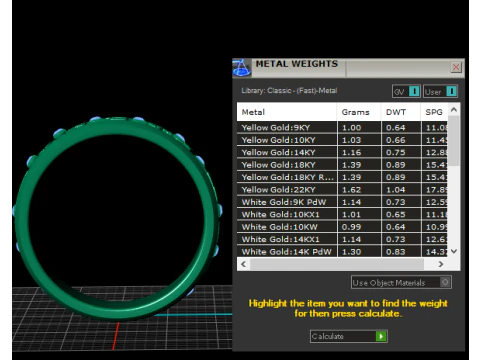This screenshot has width=480, height=360.
Task: Select the White Gold:14KX1 row
Action: 342,239
